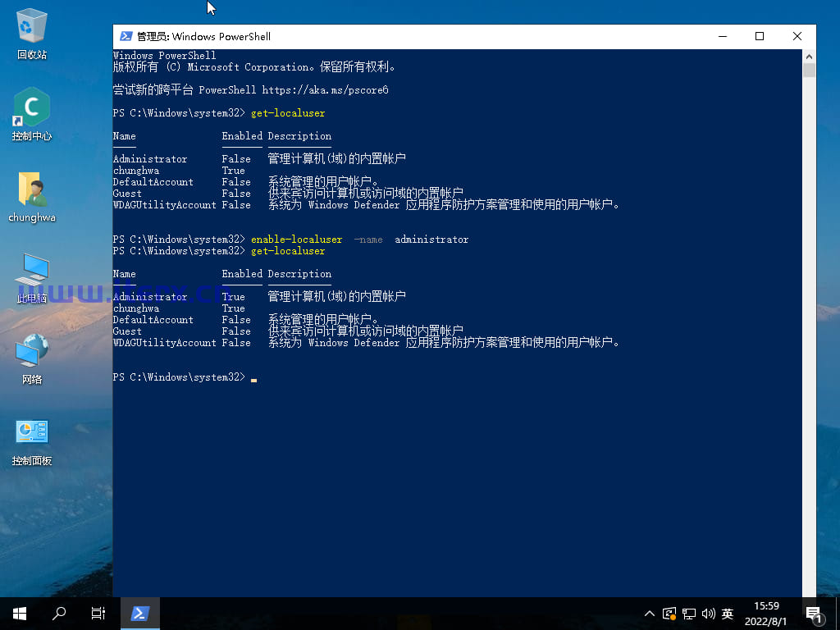The height and width of the screenshot is (630, 840).
Task: Open the 控制中心 desktop shortcut
Action: pyautogui.click(x=32, y=115)
